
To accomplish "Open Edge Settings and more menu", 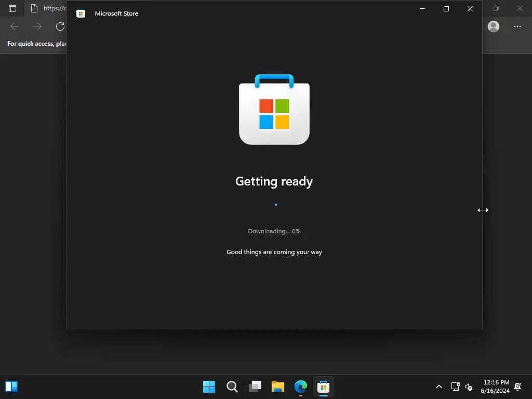I will (517, 26).
